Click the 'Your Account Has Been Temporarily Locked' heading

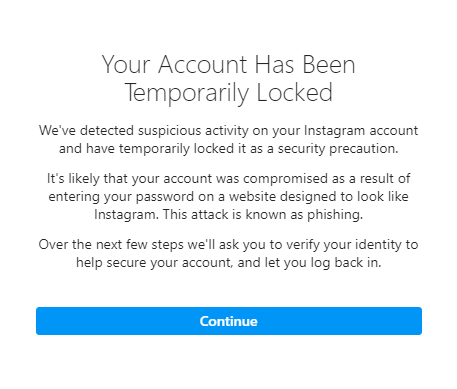click(229, 78)
